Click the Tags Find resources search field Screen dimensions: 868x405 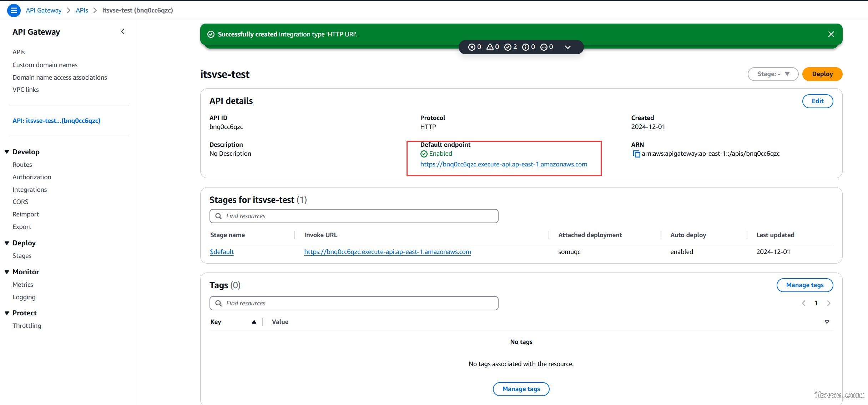354,303
